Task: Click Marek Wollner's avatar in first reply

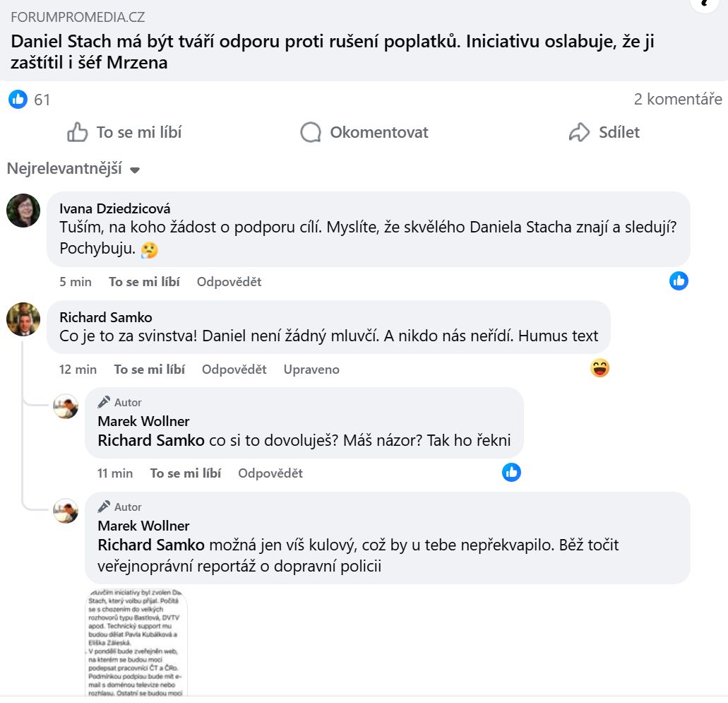Action: tap(66, 406)
